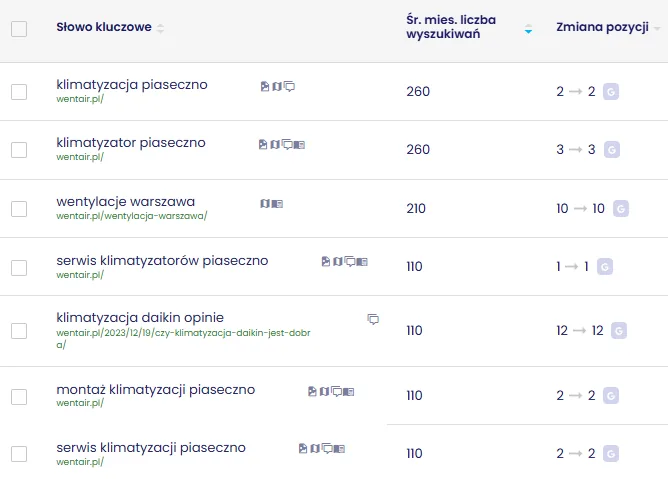Check the serwis klimatyzacji piaseczno checkbox
668x479 pixels.
pos(19,454)
